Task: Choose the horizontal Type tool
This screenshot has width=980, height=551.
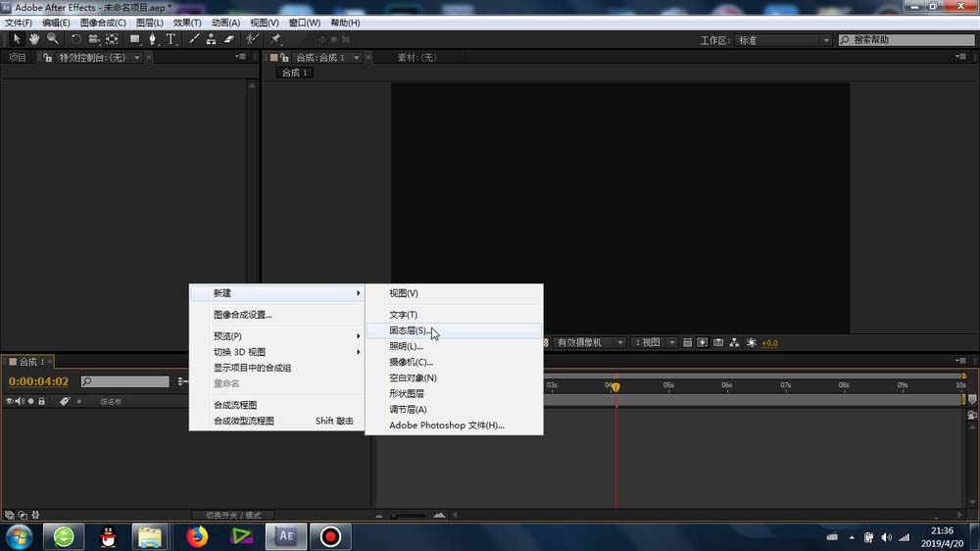Action: pos(171,39)
